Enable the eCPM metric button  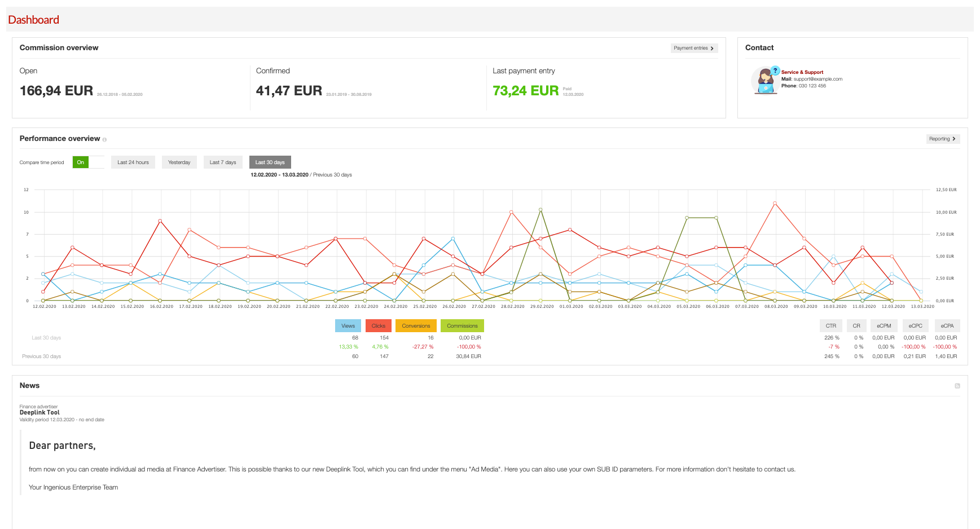(x=884, y=326)
